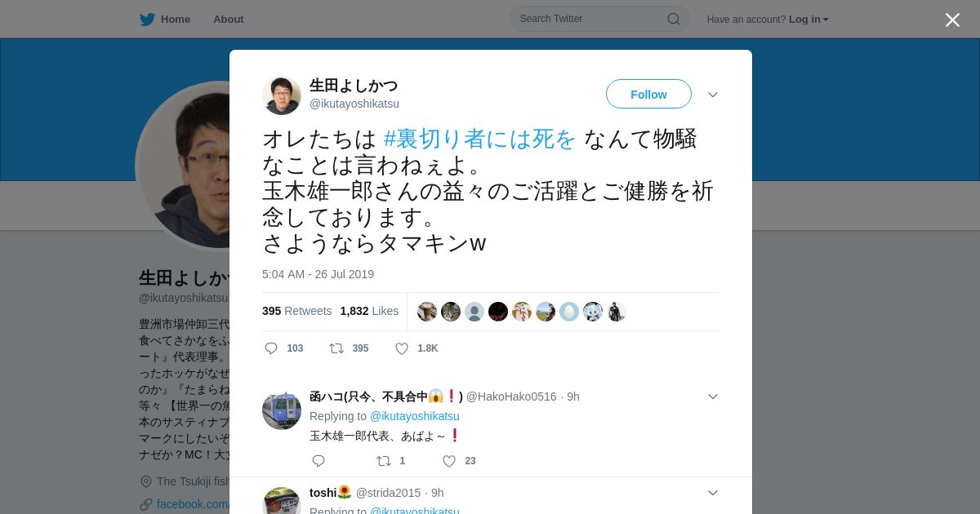Image resolution: width=980 pixels, height=514 pixels.
Task: Open the tweet author's profile avatar
Action: (282, 95)
